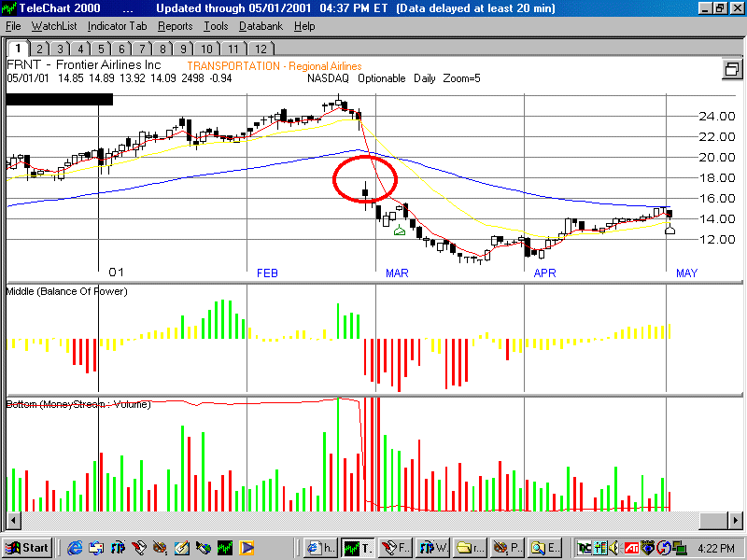Switch to the Explorer 'E' taskbar button
The height and width of the screenshot is (560, 747).
coord(545,548)
